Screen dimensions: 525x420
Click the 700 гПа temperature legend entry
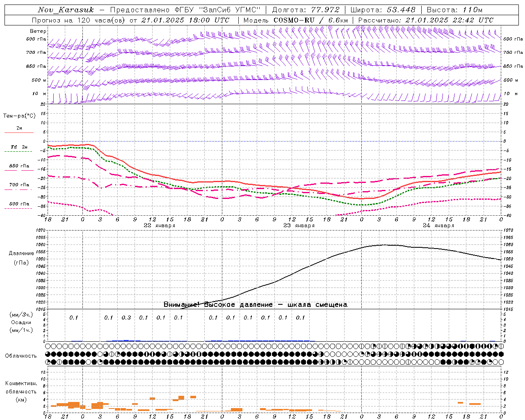coord(19,185)
